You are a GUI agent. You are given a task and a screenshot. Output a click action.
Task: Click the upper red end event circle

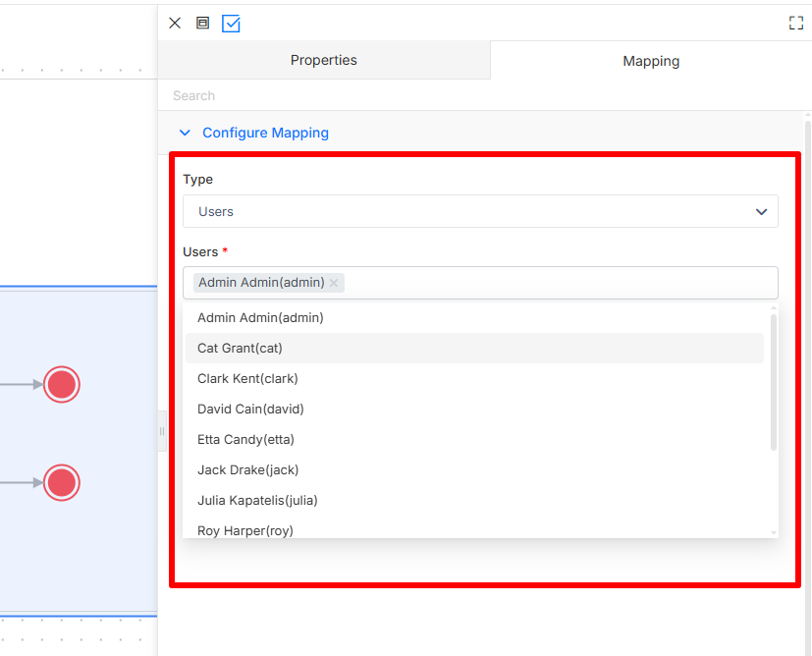[x=62, y=384]
